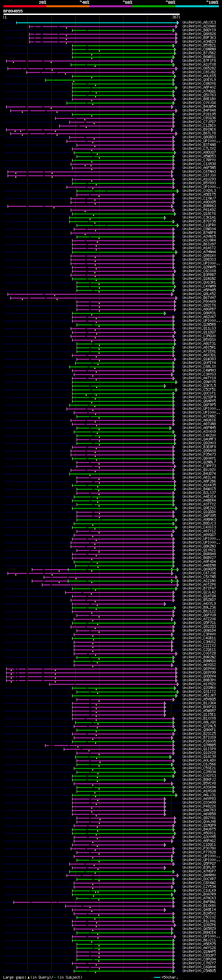222x980 pixels.
Task: Select label UniRef100_C8SJB2
Action: coord(199,72)
